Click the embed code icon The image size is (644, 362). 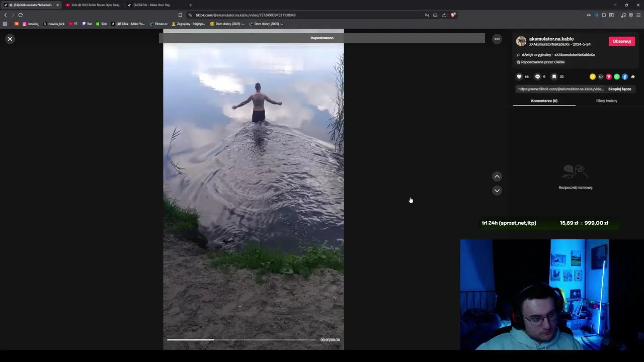click(x=601, y=76)
